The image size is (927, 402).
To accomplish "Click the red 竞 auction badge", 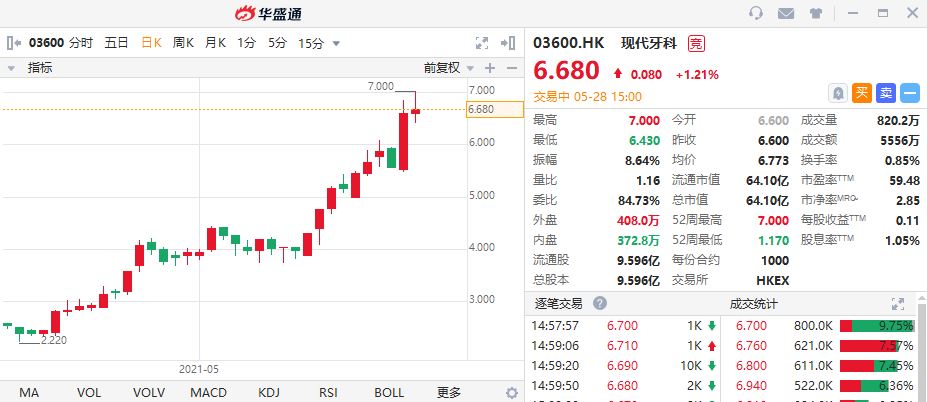I will [x=696, y=43].
